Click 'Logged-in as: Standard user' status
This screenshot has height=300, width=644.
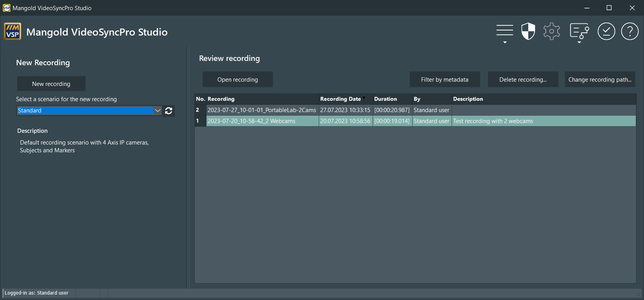pos(36,293)
